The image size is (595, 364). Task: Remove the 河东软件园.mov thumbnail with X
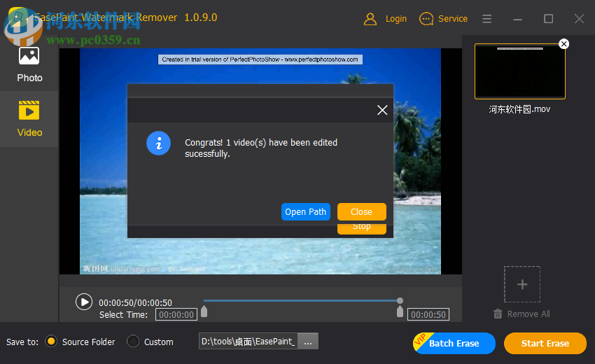[x=564, y=44]
